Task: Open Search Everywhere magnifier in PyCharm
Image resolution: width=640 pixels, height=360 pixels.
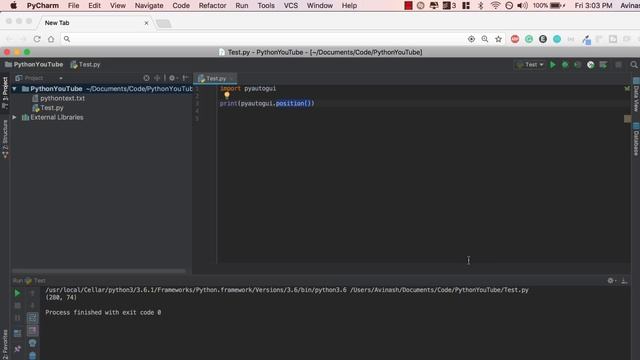Action: coord(633,64)
